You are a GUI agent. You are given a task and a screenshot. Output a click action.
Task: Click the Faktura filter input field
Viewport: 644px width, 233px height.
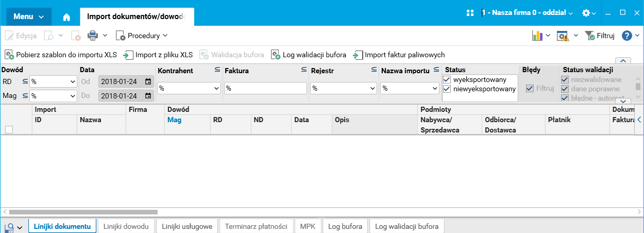tap(266, 88)
